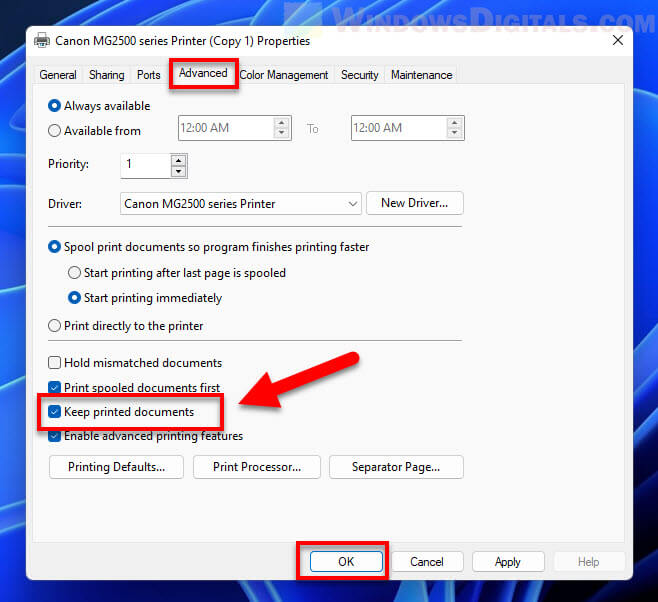Image resolution: width=658 pixels, height=602 pixels.
Task: Uncheck Keep printed documents checkbox
Action: coord(55,412)
